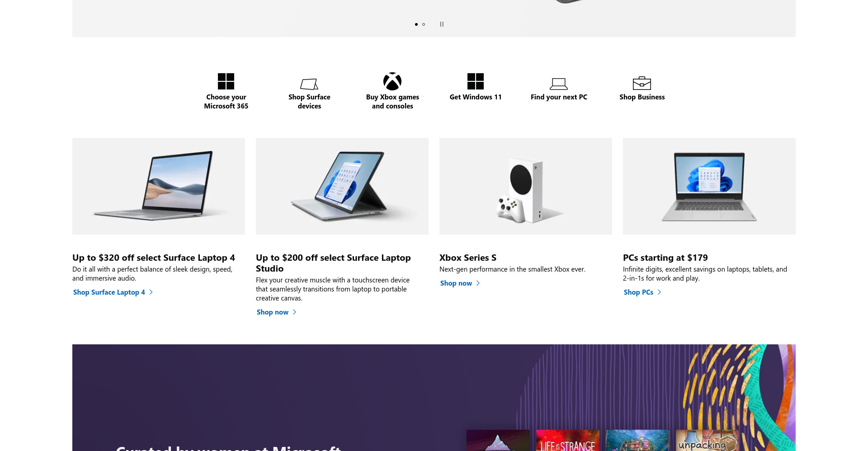The height and width of the screenshot is (451, 868).
Task: Click text Next-gen performance in the smallest Xbox ever
Action: [512, 269]
